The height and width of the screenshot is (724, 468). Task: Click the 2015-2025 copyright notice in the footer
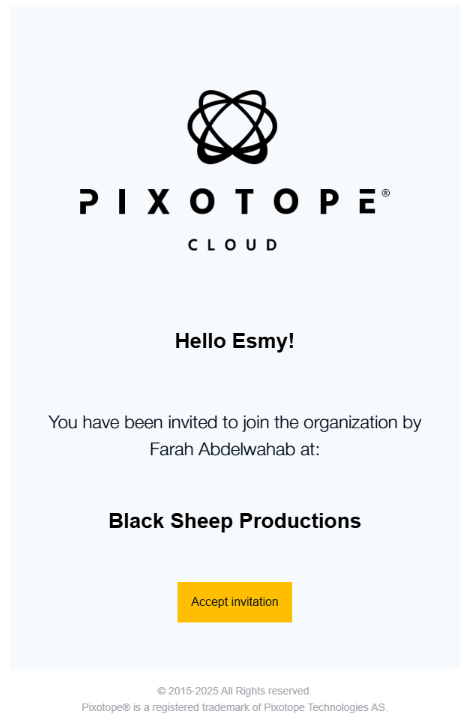pos(234,691)
